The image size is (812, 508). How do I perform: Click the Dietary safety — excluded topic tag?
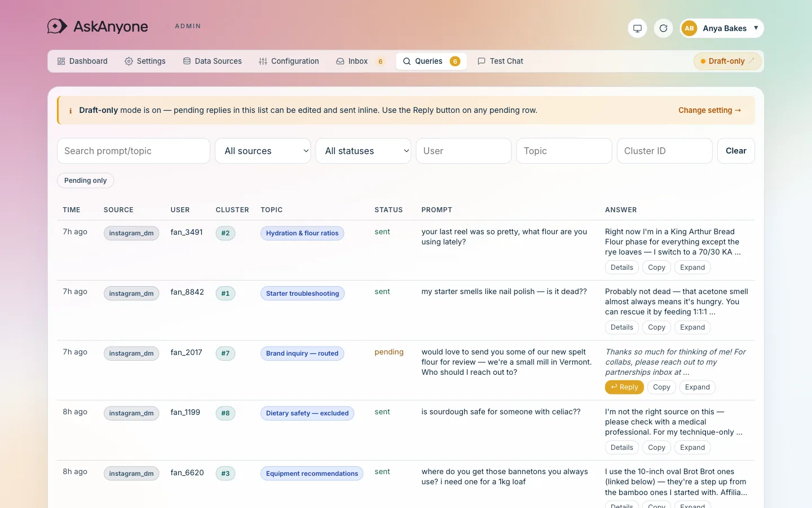click(x=307, y=413)
